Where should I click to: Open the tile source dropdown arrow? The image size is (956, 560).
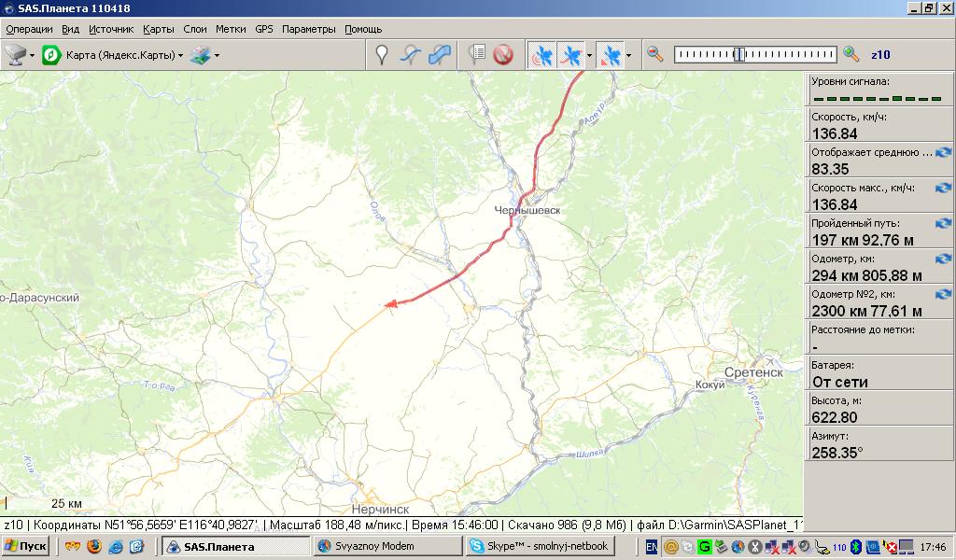[32, 55]
